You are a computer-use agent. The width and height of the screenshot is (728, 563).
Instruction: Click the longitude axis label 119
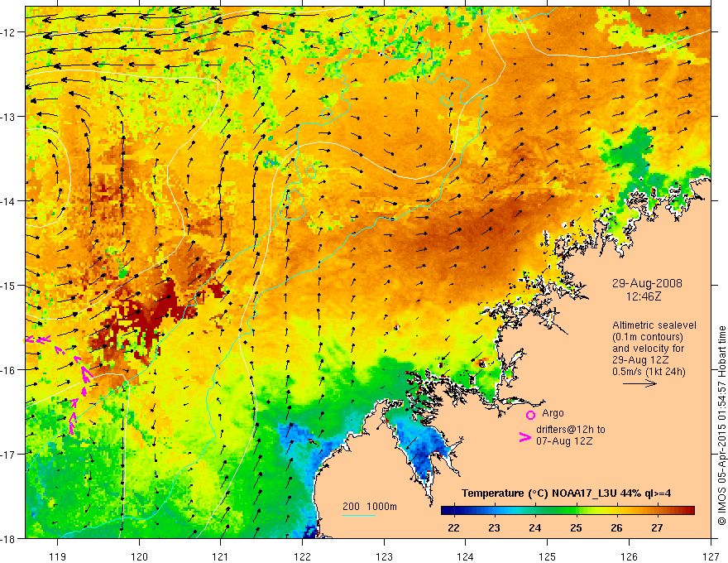coord(58,556)
